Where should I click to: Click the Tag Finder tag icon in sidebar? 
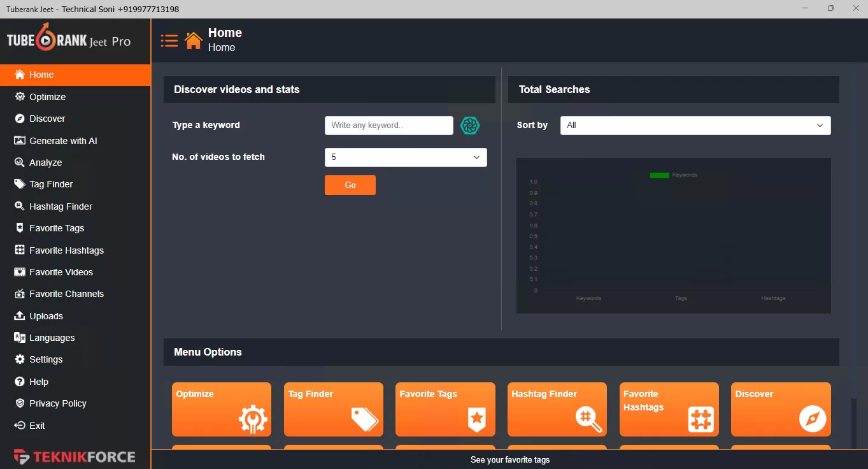click(20, 184)
